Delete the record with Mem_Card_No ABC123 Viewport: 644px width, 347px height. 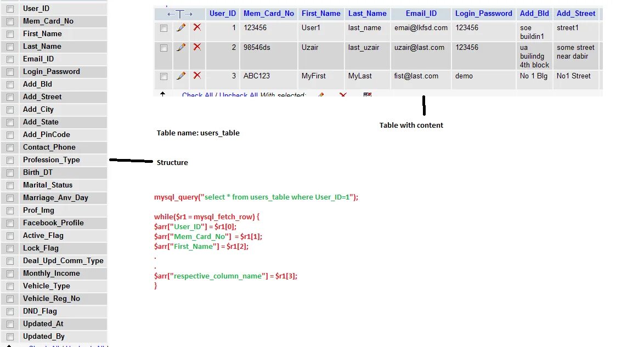[x=198, y=76]
